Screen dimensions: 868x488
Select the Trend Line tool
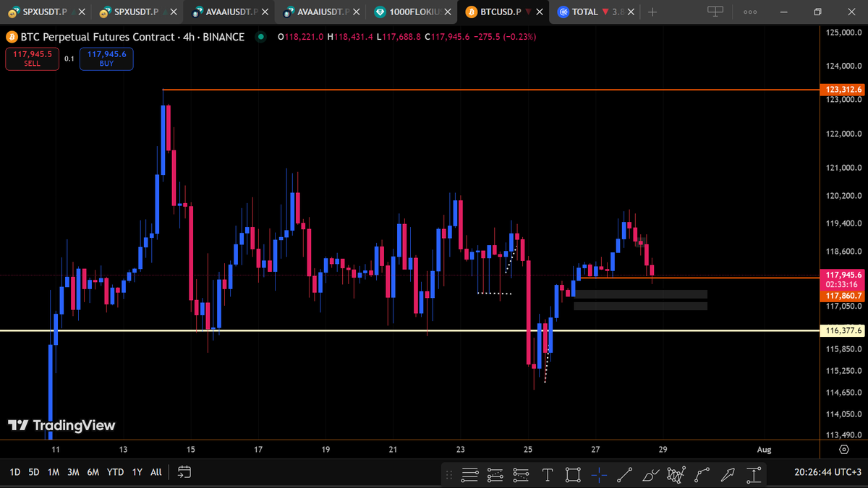625,475
